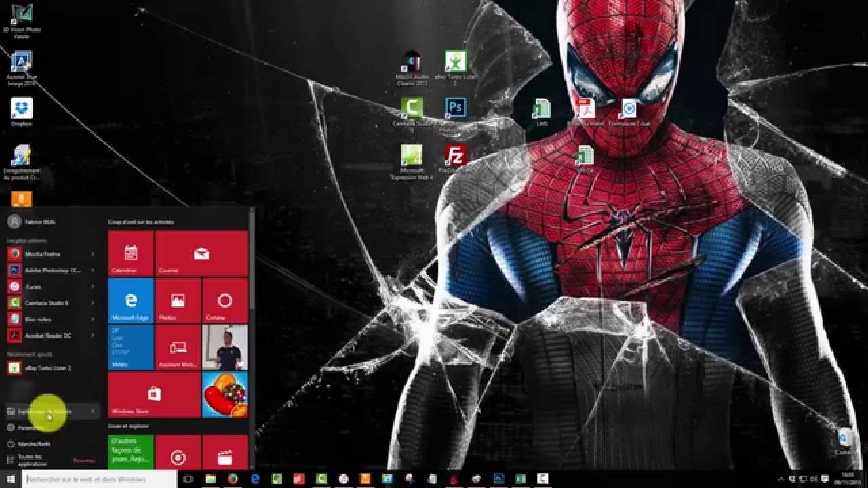Image resolution: width=868 pixels, height=488 pixels.
Task: Open the Windows Store tile
Action: pos(155,394)
